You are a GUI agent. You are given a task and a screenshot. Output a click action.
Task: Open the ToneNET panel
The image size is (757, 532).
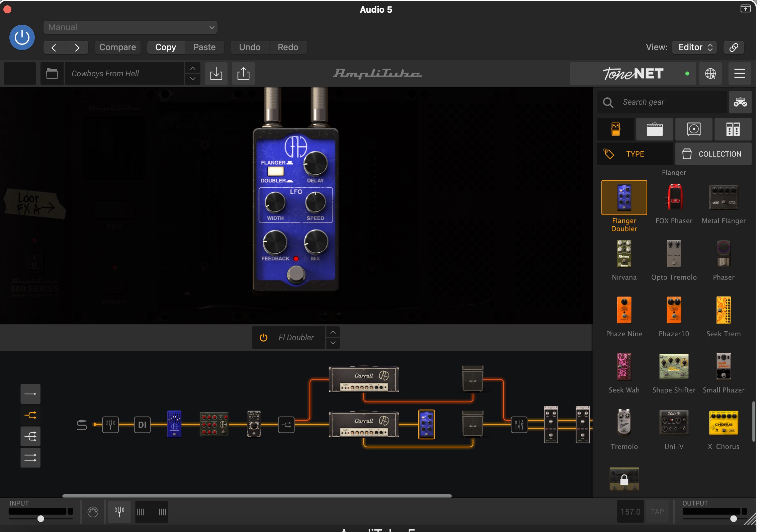pos(633,73)
